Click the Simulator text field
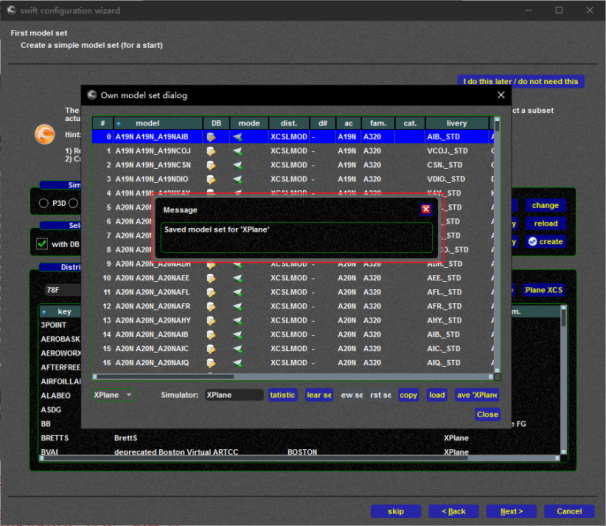Image resolution: width=606 pixels, height=526 pixels. pos(234,395)
